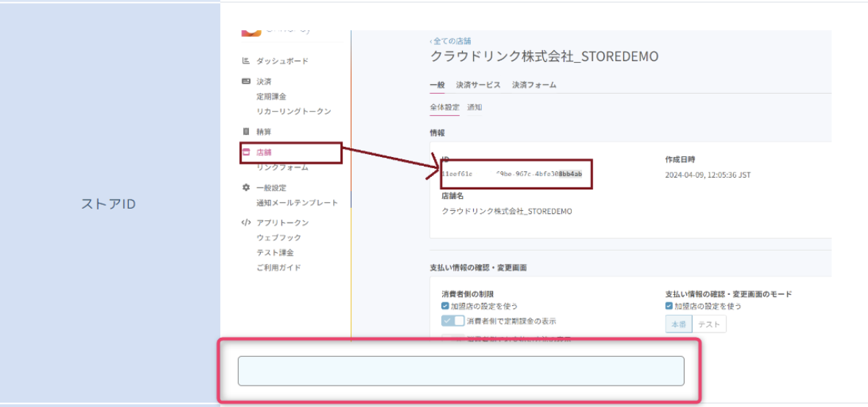Check 加盟店の設定を使う under 消費者側の制限
Screen dimensions: 868x407
445,306
